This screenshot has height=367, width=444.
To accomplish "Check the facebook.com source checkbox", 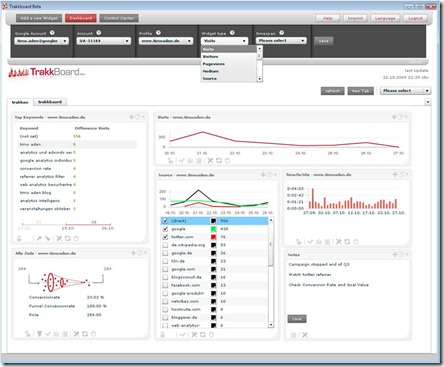I will click(x=165, y=285).
